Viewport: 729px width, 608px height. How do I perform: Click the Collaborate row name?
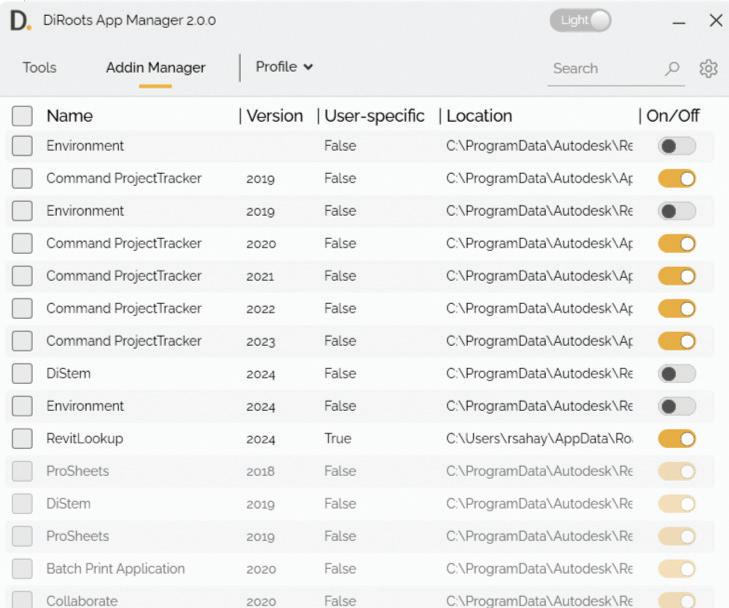[82, 601]
